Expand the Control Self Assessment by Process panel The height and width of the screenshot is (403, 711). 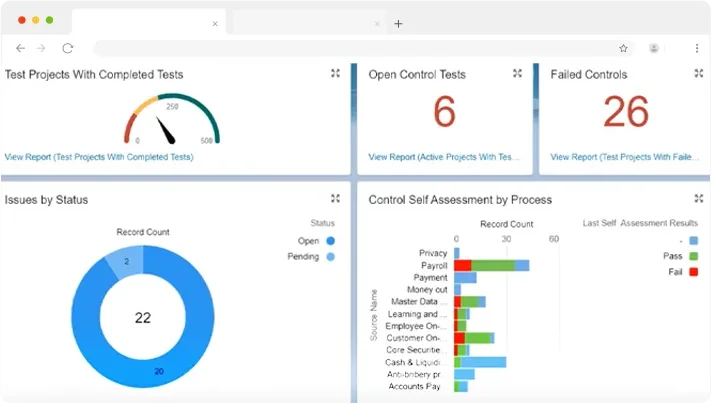point(699,199)
